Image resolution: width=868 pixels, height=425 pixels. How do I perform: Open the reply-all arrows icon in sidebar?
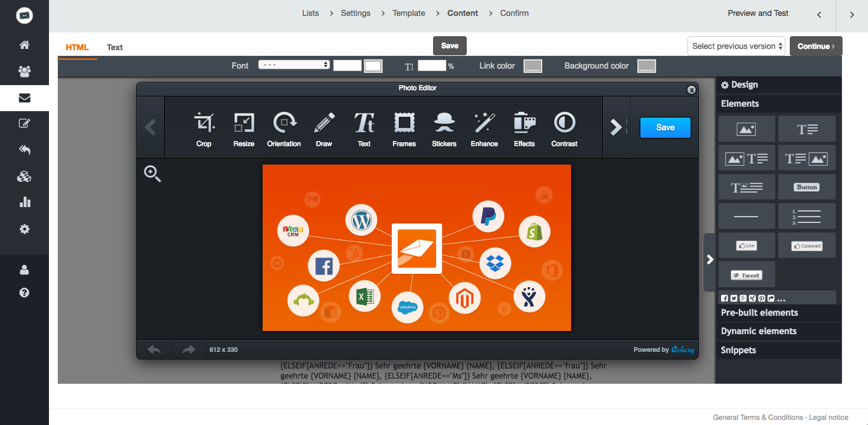24,150
